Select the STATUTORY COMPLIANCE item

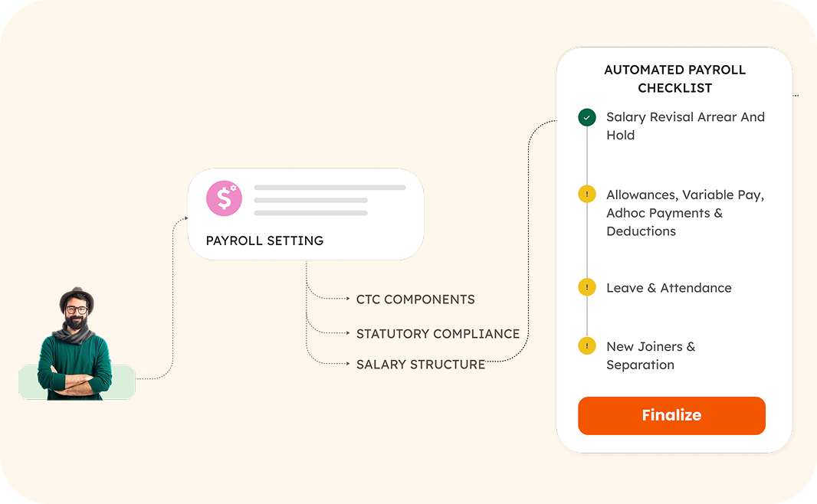tap(438, 334)
